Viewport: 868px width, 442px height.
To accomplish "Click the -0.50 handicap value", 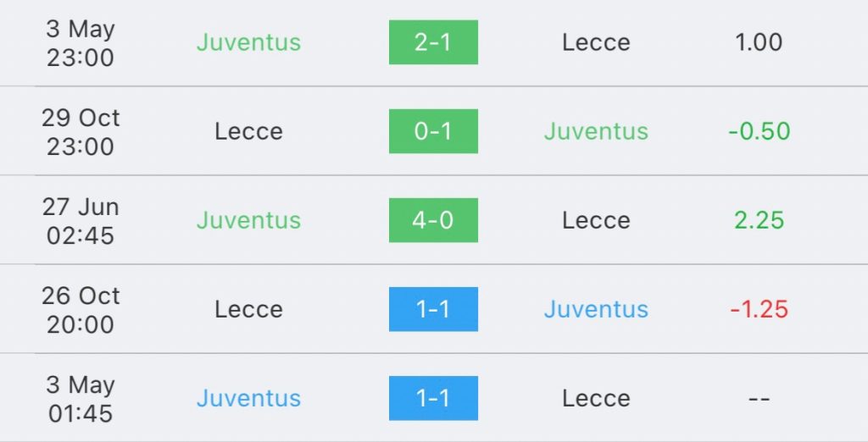I will (x=759, y=131).
